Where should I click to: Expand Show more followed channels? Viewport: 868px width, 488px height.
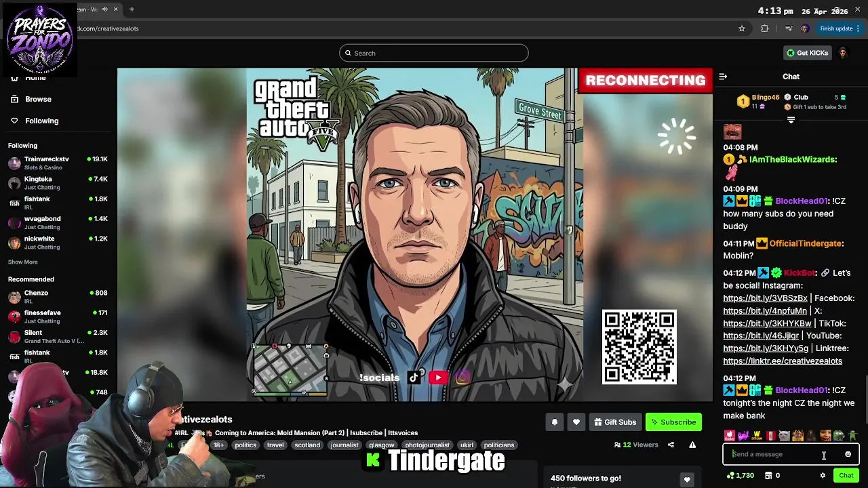click(23, 262)
